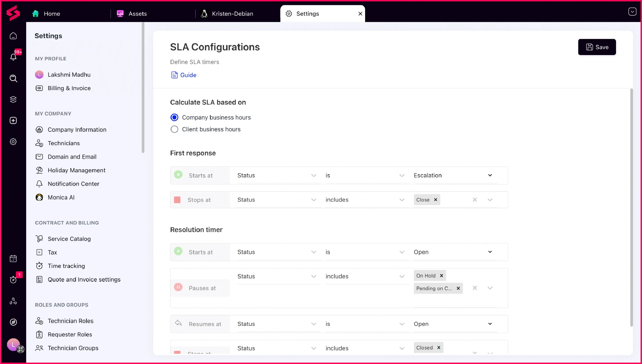Select Company business hours radio button
Screen dimensions: 642x364
pos(174,117)
